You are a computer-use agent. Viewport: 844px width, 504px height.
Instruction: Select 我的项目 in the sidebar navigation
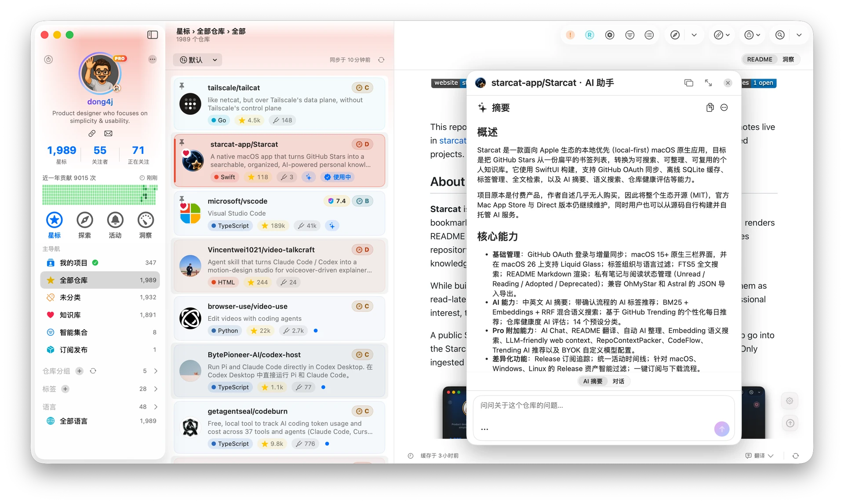pyautogui.click(x=100, y=263)
